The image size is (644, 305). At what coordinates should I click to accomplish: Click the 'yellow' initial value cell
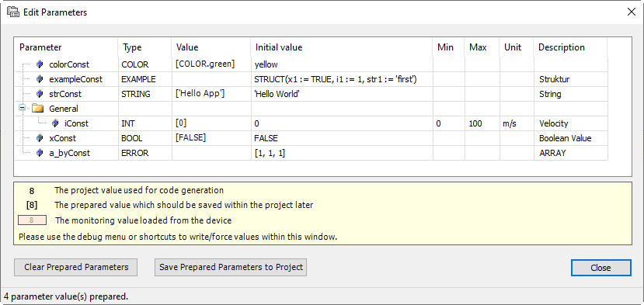(x=342, y=64)
